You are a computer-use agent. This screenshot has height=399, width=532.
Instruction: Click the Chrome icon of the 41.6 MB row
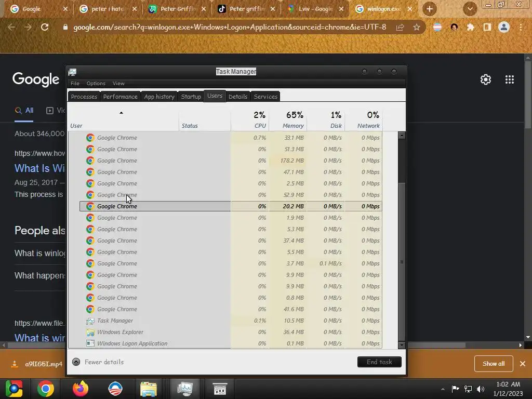(x=90, y=309)
